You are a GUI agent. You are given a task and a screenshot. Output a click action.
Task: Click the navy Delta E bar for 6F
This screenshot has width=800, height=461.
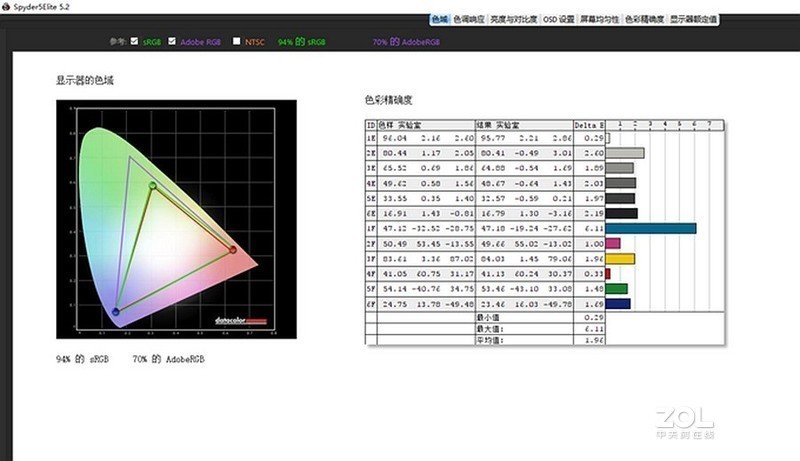[x=618, y=304]
